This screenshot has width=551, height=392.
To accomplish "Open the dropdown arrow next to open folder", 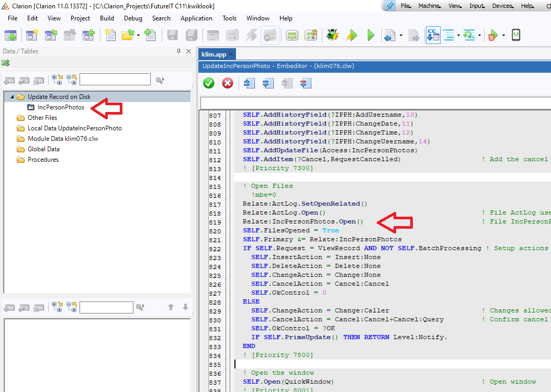I will click(x=138, y=35).
